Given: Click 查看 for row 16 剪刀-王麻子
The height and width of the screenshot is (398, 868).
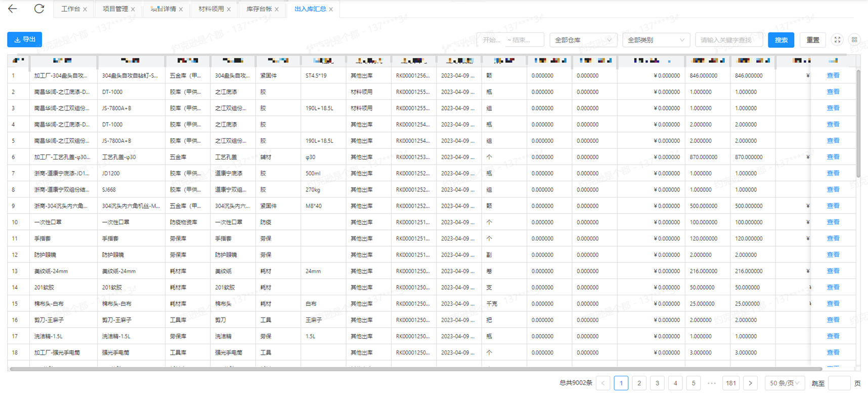Looking at the screenshot, I should click(833, 320).
